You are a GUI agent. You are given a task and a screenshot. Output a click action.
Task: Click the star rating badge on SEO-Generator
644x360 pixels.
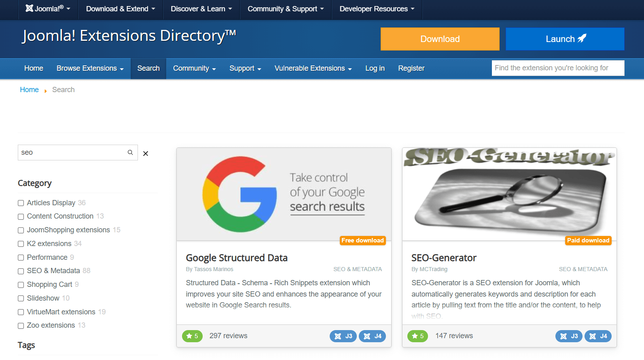point(418,336)
